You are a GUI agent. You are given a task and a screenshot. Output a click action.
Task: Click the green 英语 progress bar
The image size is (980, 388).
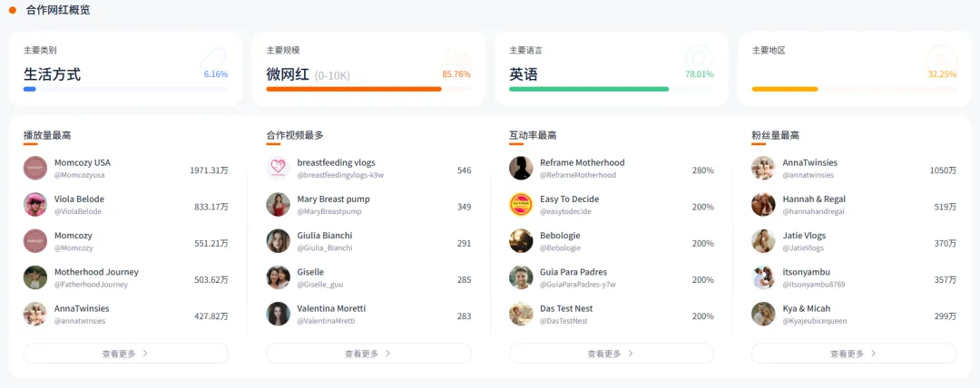[x=589, y=89]
